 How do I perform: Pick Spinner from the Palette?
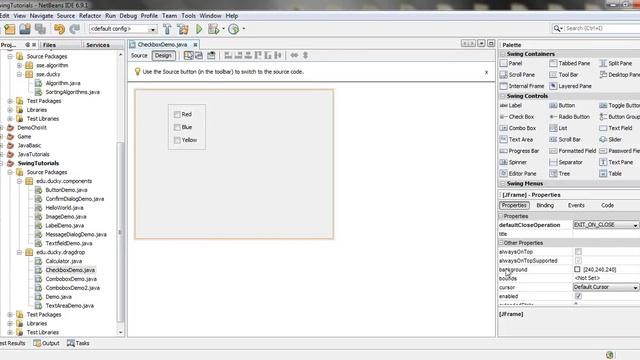(513, 162)
